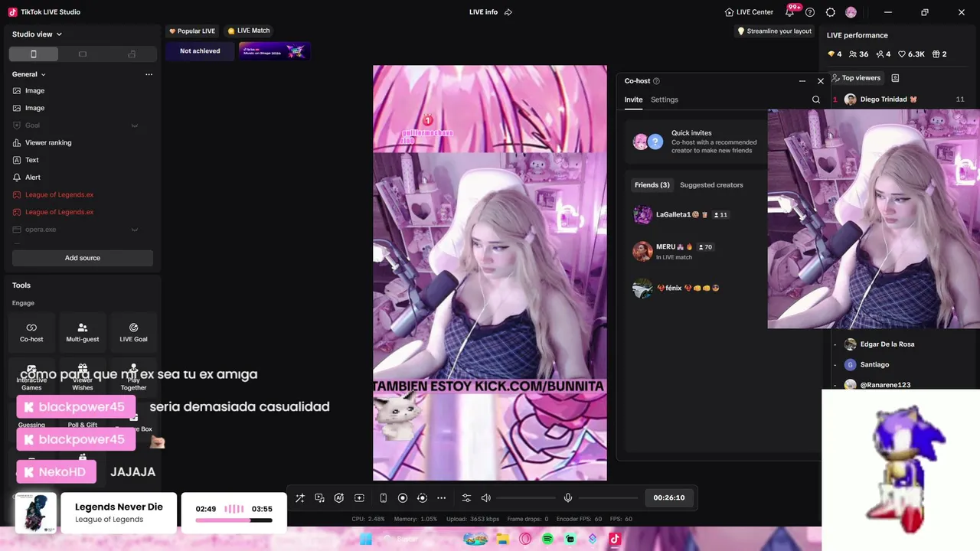Switch to landscape layout

83,54
